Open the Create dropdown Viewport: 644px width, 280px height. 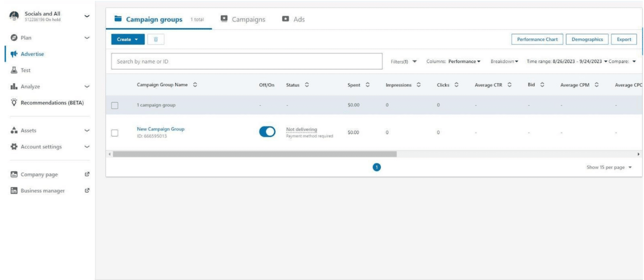[x=129, y=39]
